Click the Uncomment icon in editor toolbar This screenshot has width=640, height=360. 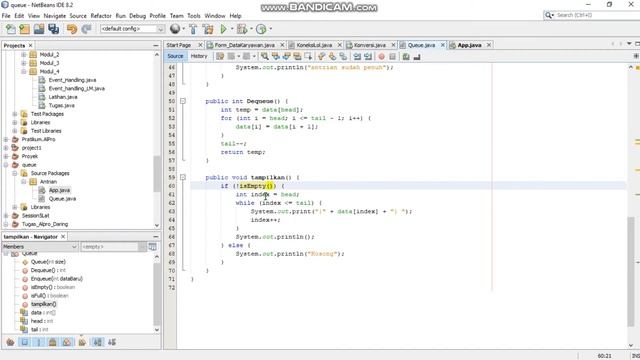[417, 56]
